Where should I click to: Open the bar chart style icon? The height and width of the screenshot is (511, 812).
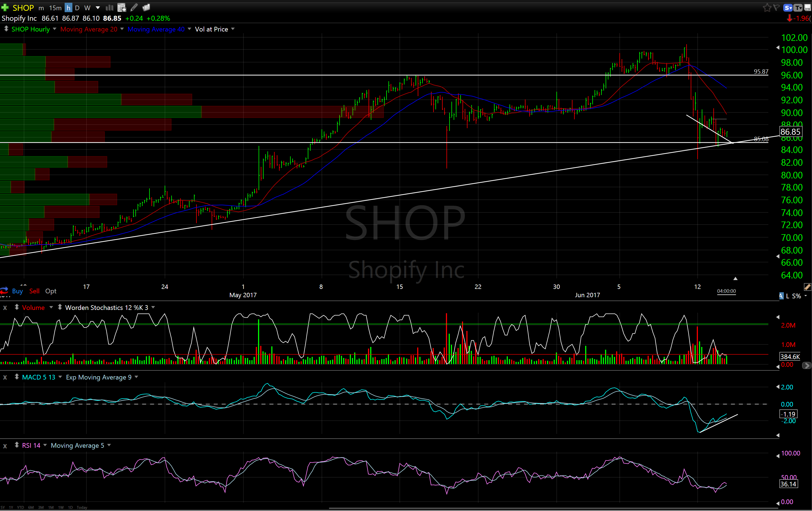[109, 7]
